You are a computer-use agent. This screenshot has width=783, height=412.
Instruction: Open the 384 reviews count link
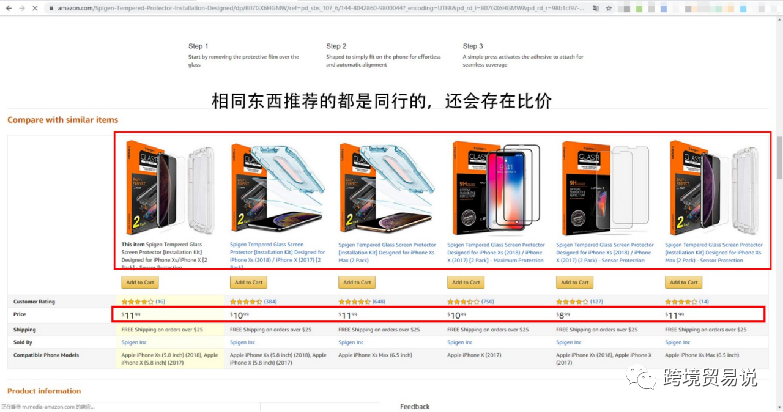tap(270, 302)
